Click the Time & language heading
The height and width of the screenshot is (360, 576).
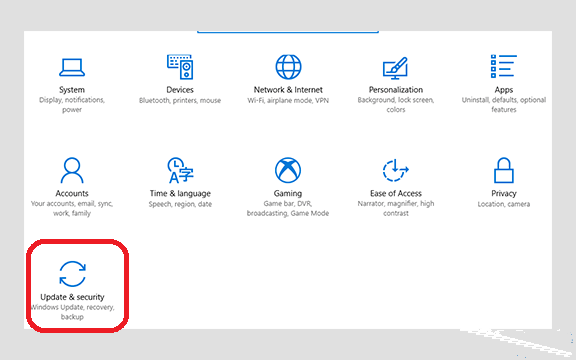tap(180, 194)
